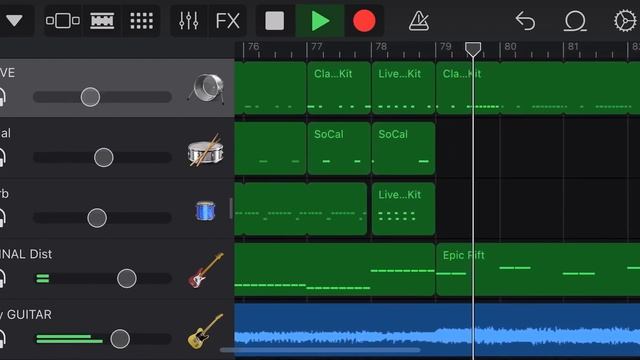Select the bass region before Epic Fift
640x360 pixels.
tap(335, 269)
